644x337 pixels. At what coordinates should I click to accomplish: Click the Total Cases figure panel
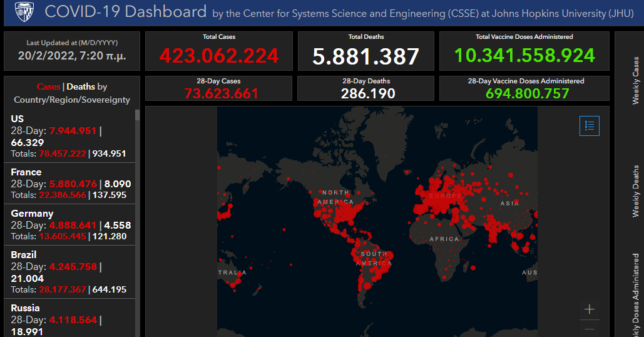click(x=219, y=51)
